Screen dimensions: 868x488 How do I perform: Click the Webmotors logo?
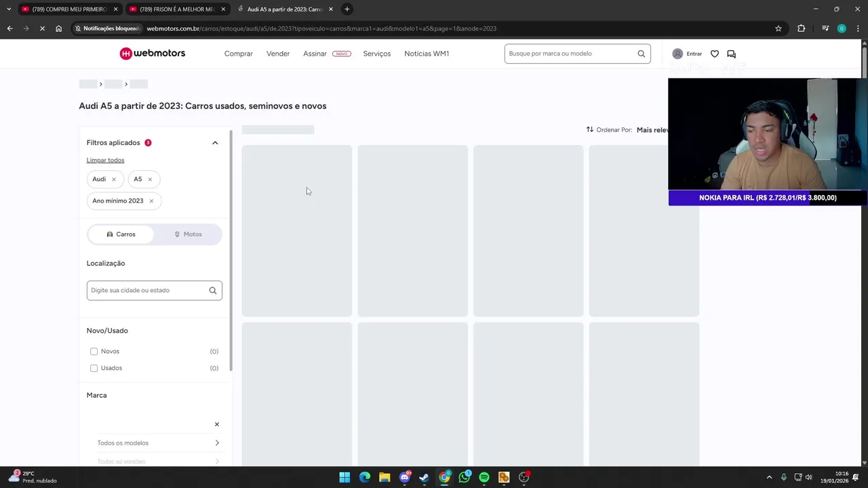tap(153, 54)
